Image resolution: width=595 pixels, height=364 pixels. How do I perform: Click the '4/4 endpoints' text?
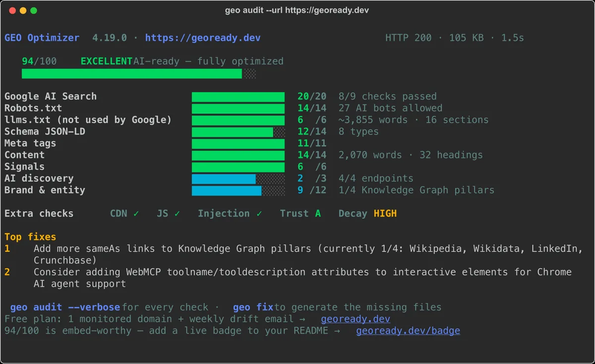(376, 178)
